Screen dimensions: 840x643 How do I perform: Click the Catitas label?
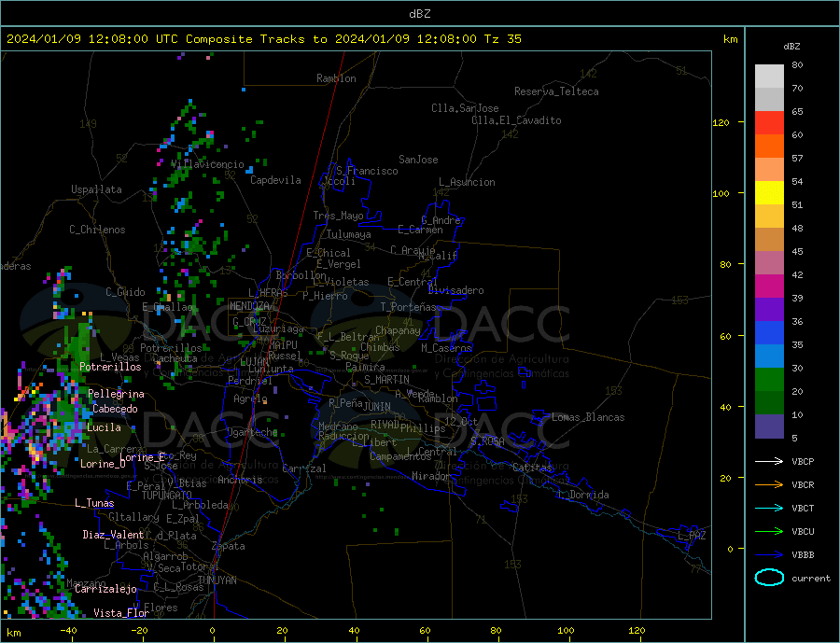click(x=533, y=468)
